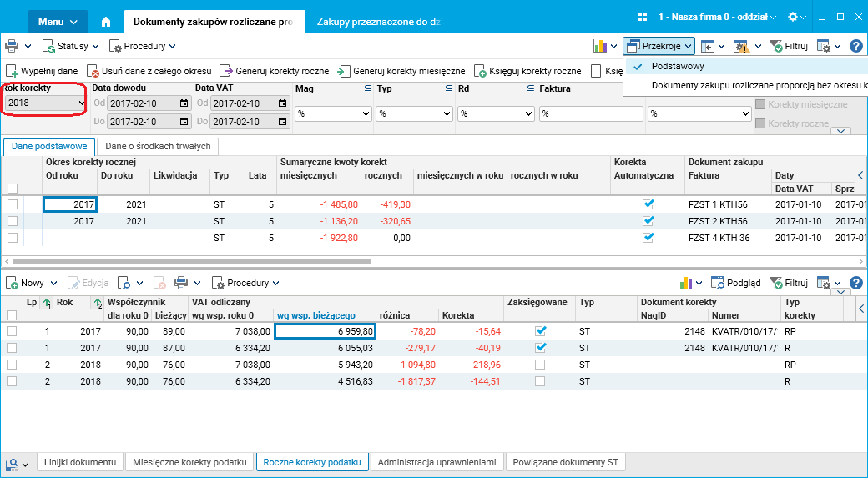Collapse the filter panel chevron

pyautogui.click(x=841, y=131)
